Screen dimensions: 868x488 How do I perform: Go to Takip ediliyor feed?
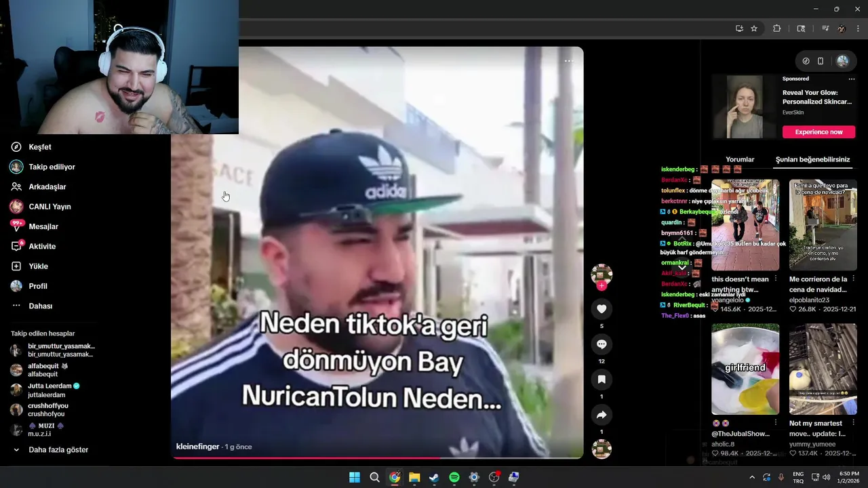42,167
